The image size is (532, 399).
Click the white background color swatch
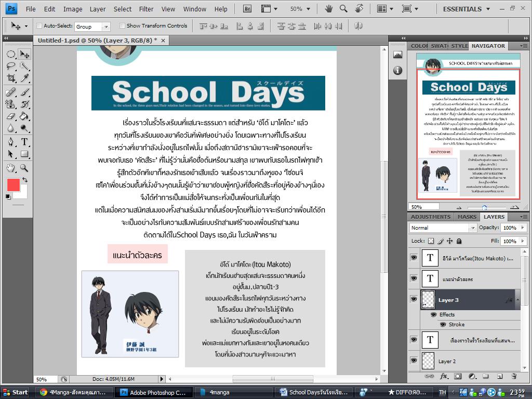23,194
